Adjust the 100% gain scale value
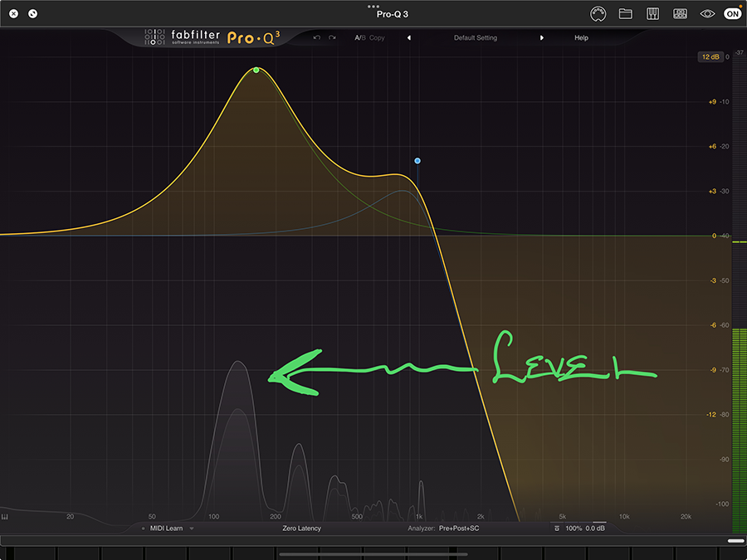Screen dimensions: 747x560 coord(574,528)
